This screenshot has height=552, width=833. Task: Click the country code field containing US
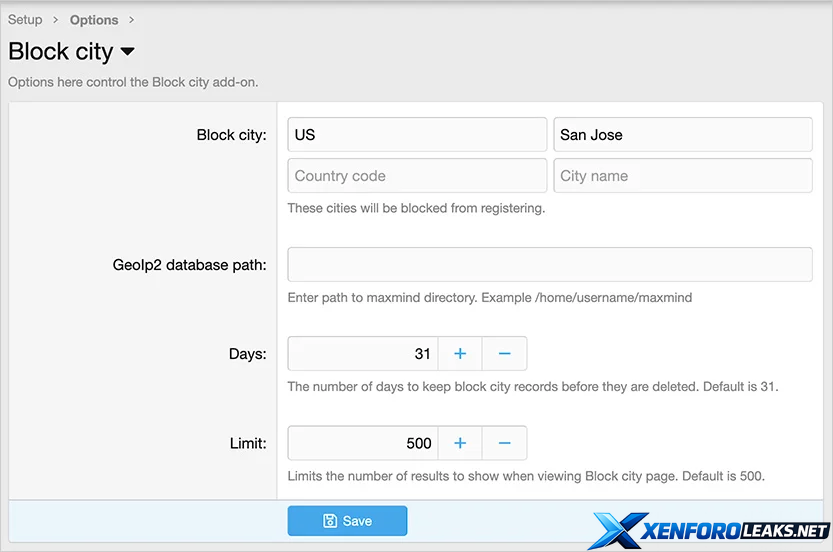tap(417, 135)
